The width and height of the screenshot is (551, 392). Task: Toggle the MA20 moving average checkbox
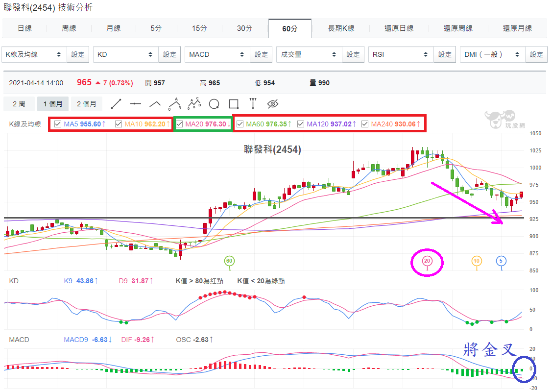click(179, 124)
